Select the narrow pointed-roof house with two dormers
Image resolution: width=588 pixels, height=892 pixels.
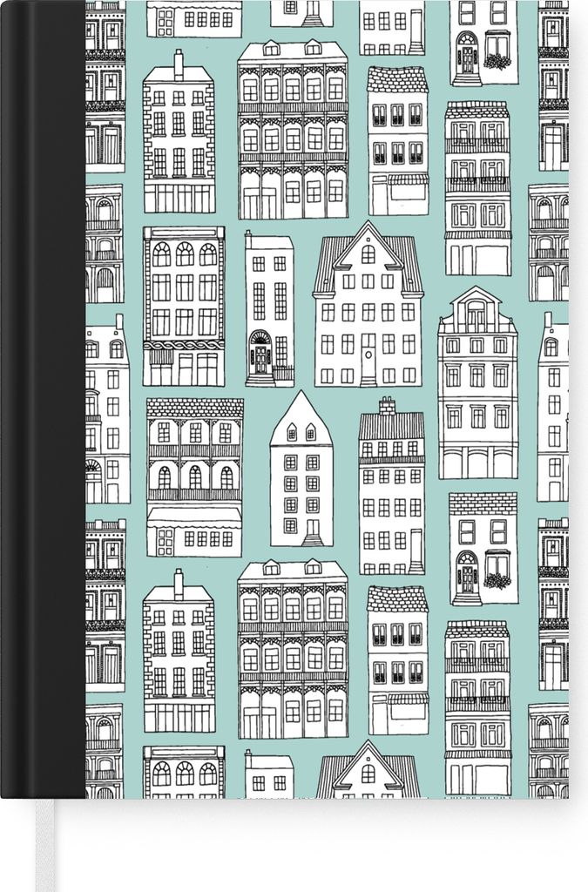pyautogui.click(x=301, y=468)
